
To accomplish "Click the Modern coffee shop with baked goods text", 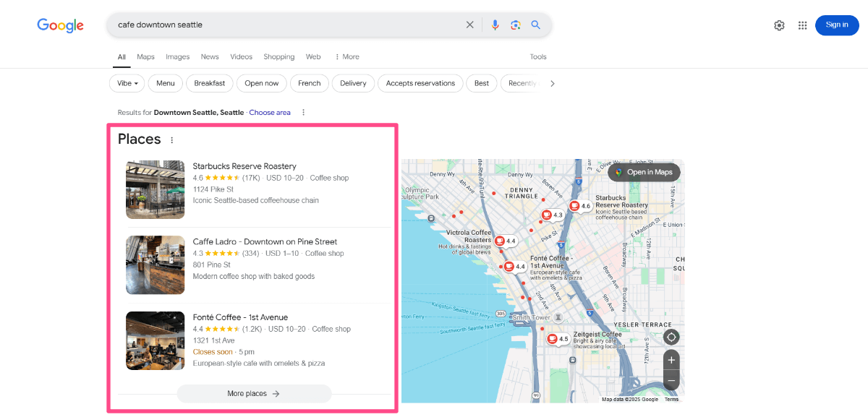I will pos(254,276).
